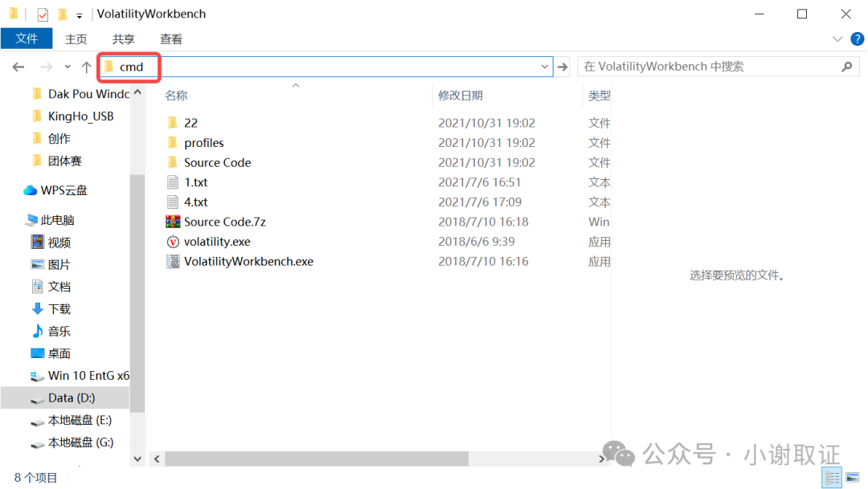Sort by the 名称 column header
Image resolution: width=868 pixels, height=489 pixels.
point(176,95)
